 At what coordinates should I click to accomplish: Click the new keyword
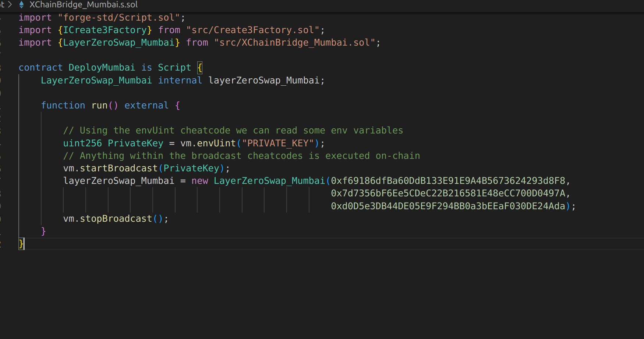click(x=200, y=181)
